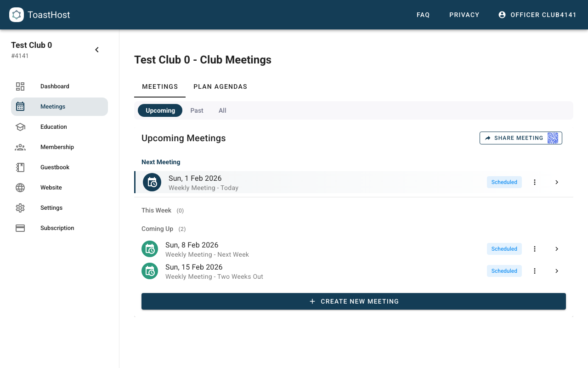Select the Website globe icon
This screenshot has height=368, width=588.
pos(20,187)
